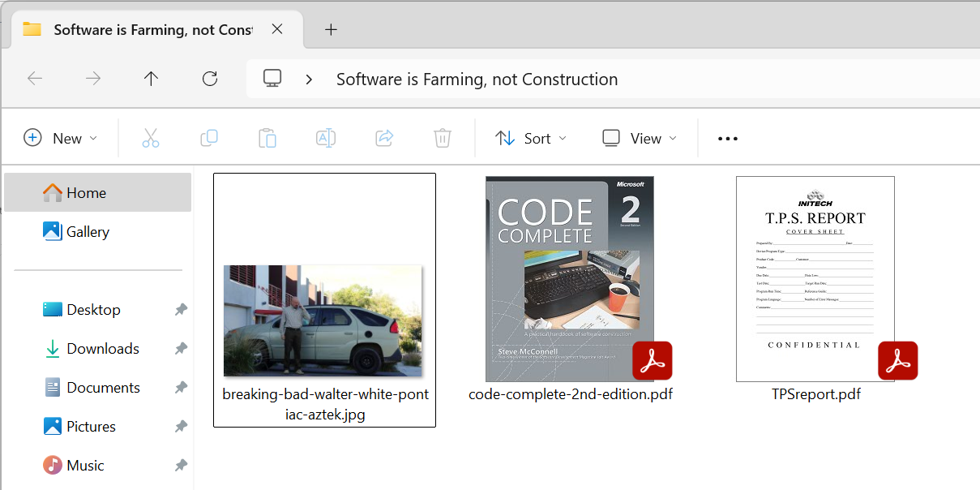Copy the selected file
The height and width of the screenshot is (490, 980).
point(209,138)
